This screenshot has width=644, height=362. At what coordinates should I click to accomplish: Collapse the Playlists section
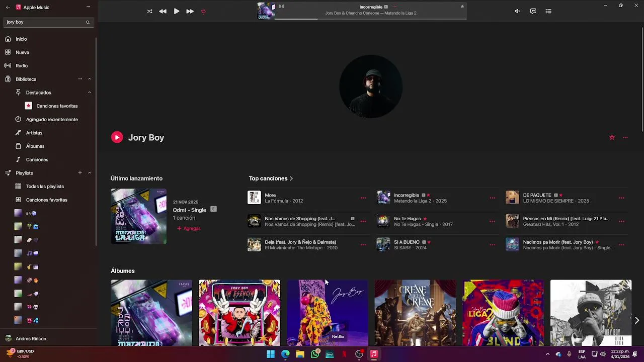tap(90, 173)
